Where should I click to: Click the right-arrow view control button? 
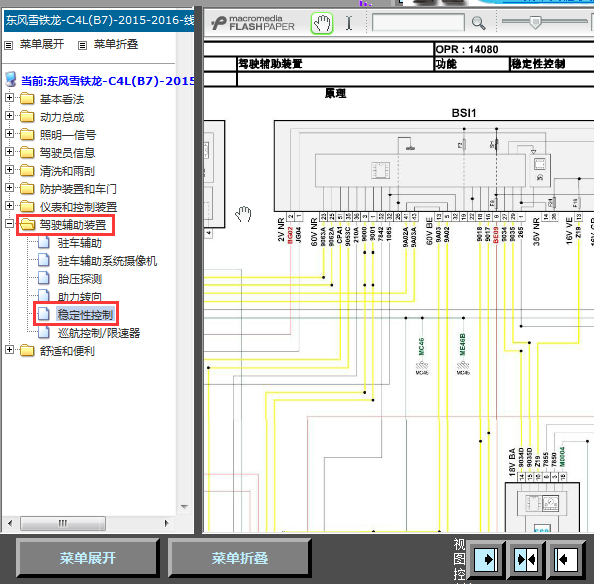click(x=487, y=559)
